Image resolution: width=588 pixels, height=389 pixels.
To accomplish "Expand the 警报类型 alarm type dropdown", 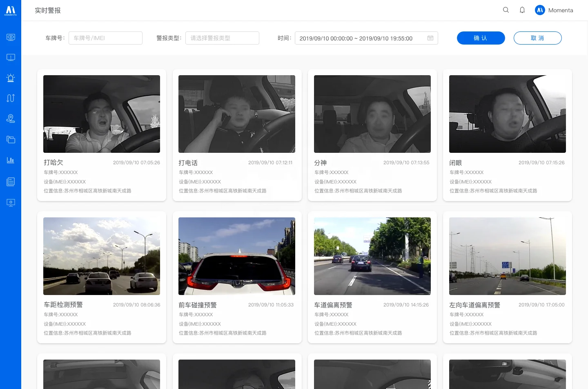I will click(222, 38).
